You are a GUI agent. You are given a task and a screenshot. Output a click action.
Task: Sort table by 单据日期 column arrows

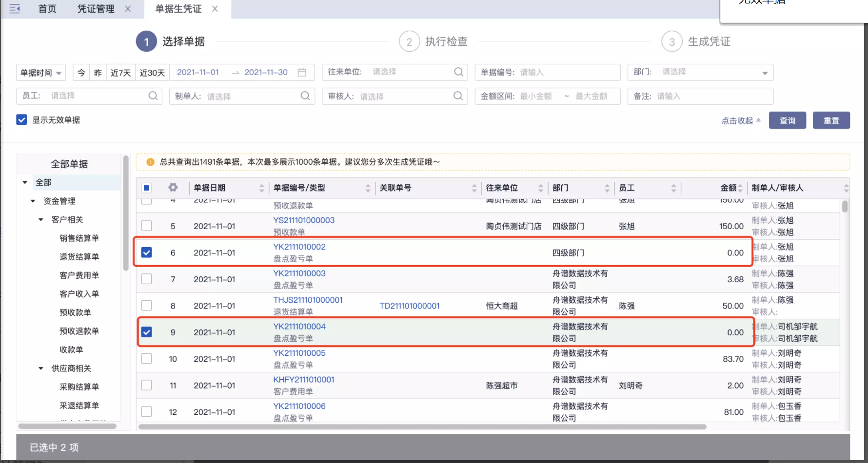(x=261, y=188)
